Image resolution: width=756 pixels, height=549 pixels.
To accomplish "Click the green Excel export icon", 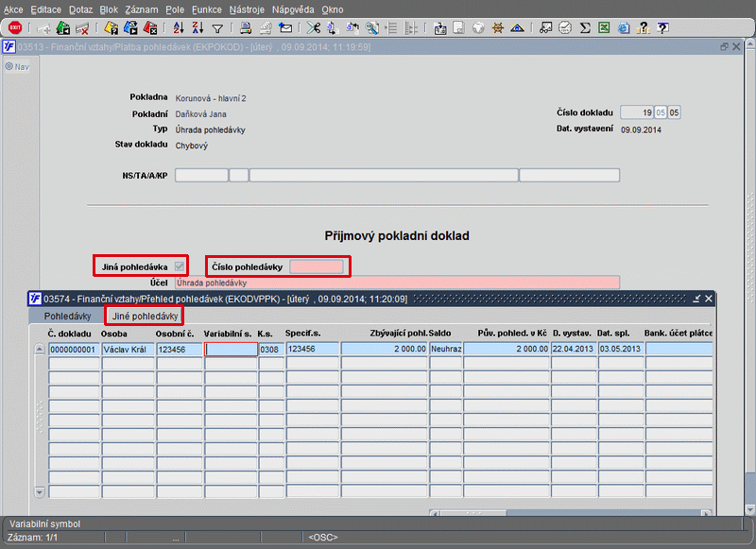I will click(604, 28).
